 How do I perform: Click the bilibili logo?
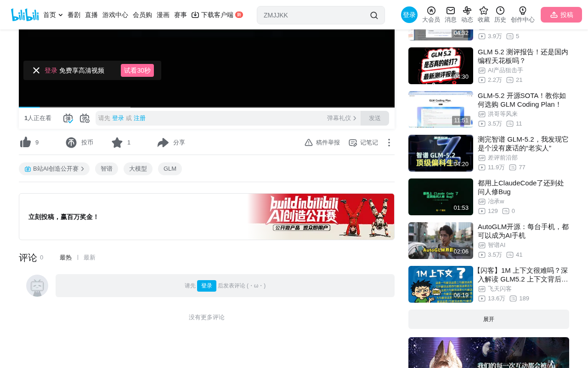tap(25, 15)
